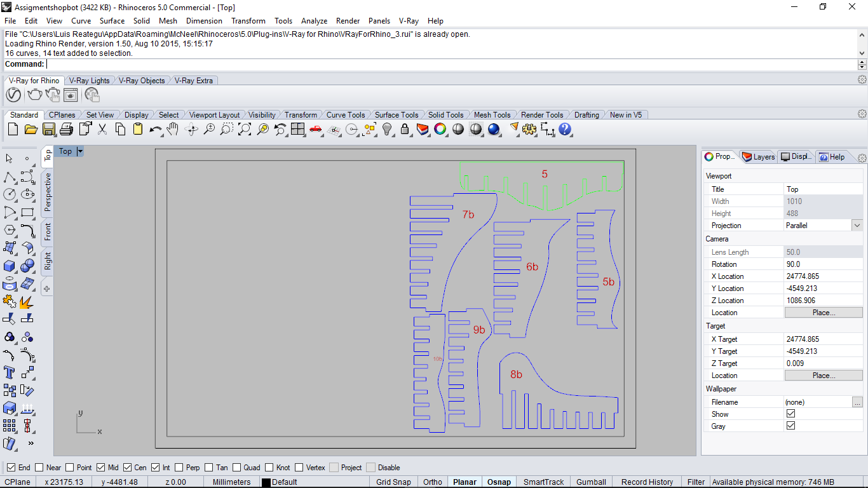Select the Pan hand tool

pos(173,130)
